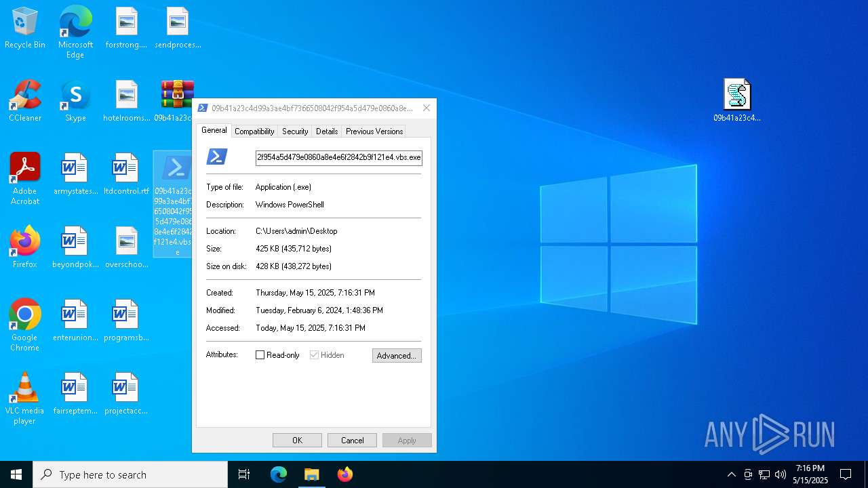Viewport: 868px width, 488px height.
Task: Select the beyondpok Word document icon
Action: pyautogui.click(x=75, y=248)
